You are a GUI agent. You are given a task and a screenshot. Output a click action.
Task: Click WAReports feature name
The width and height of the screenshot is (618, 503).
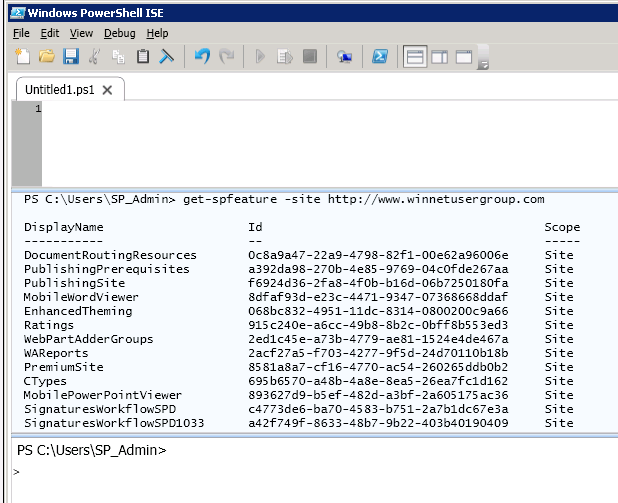tap(56, 354)
